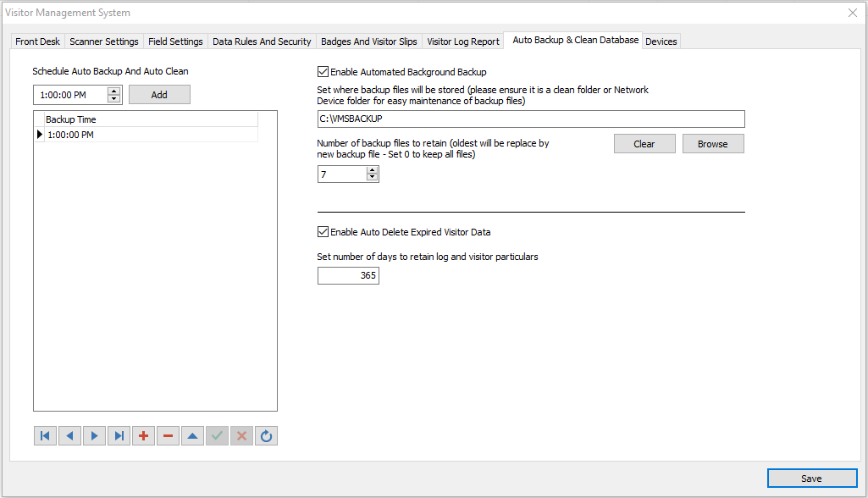
Task: Increase number of backup files to retain
Action: pos(372,170)
